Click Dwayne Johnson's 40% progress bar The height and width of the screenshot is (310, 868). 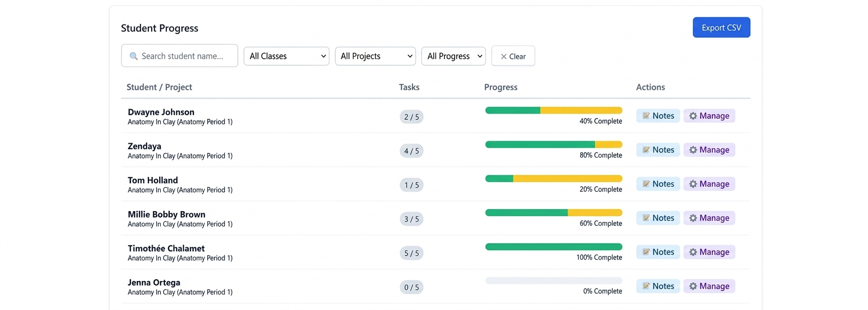point(554,110)
